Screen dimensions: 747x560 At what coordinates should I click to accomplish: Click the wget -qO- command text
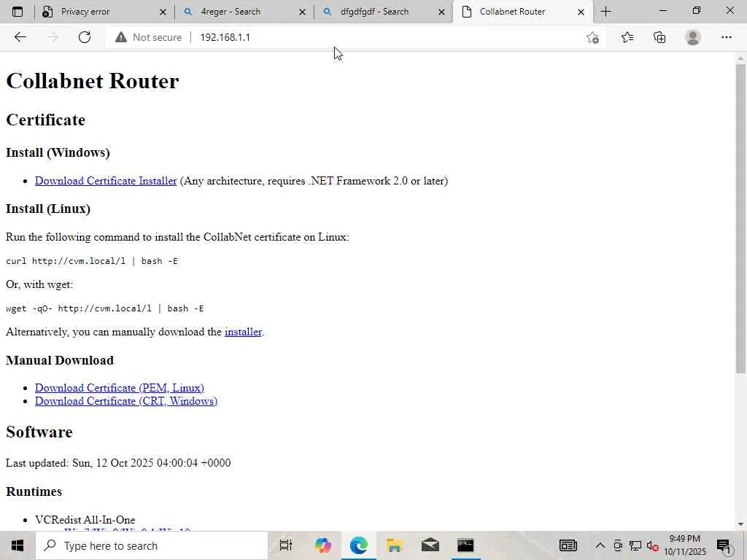pos(105,308)
